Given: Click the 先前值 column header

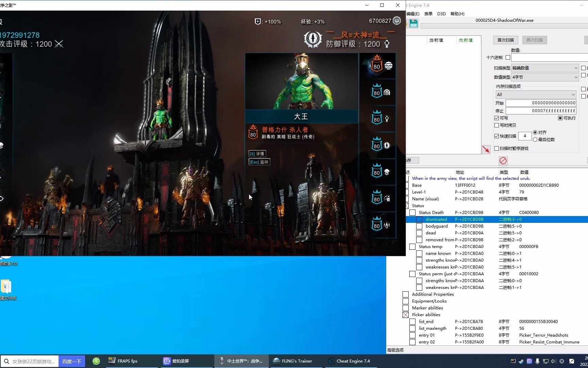Looking at the screenshot, I should click(466, 40).
